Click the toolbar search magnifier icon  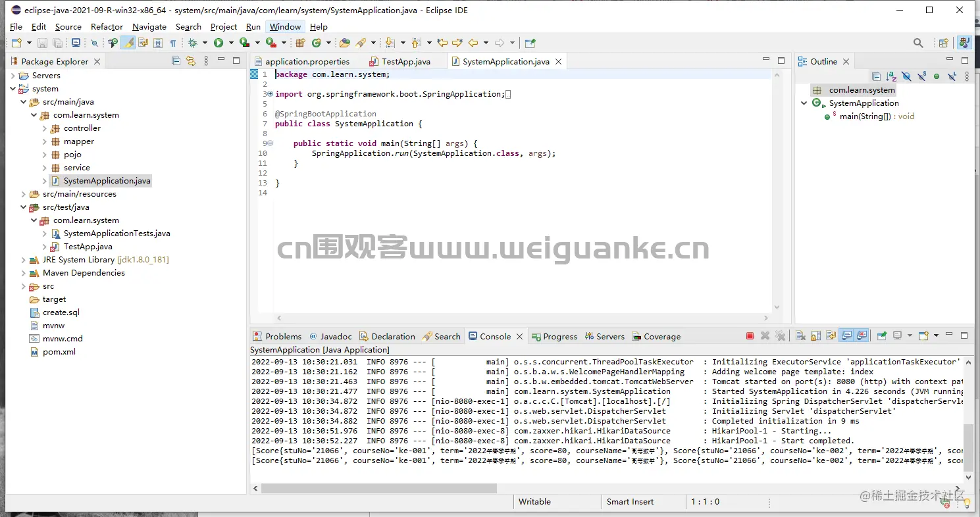(918, 43)
